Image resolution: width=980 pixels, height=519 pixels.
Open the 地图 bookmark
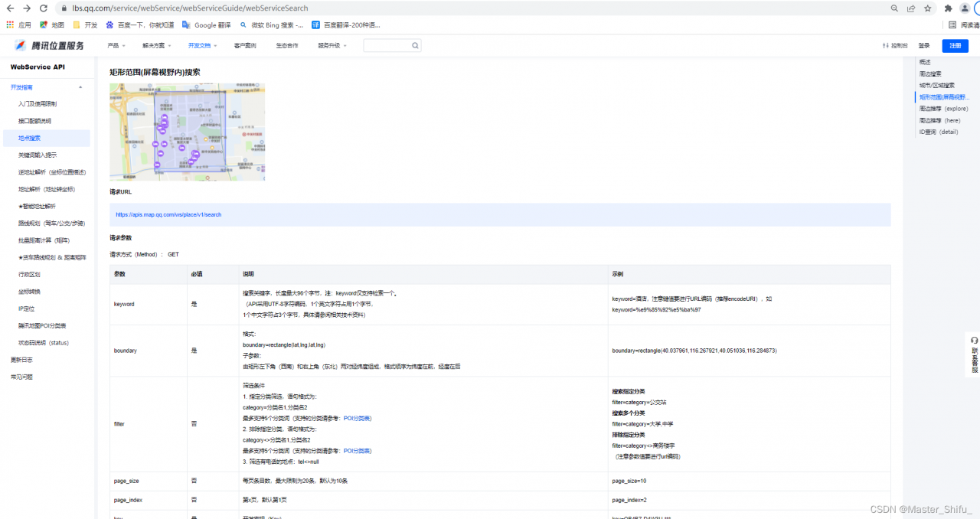click(52, 24)
